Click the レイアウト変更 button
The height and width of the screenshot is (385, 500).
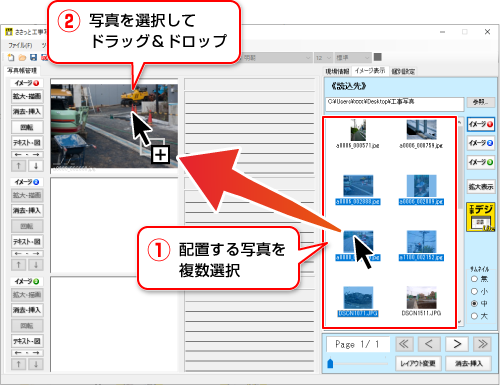coord(418,363)
